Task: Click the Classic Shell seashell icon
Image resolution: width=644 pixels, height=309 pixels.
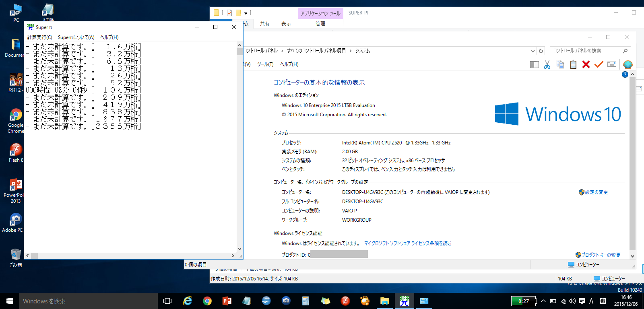Action: (x=627, y=64)
